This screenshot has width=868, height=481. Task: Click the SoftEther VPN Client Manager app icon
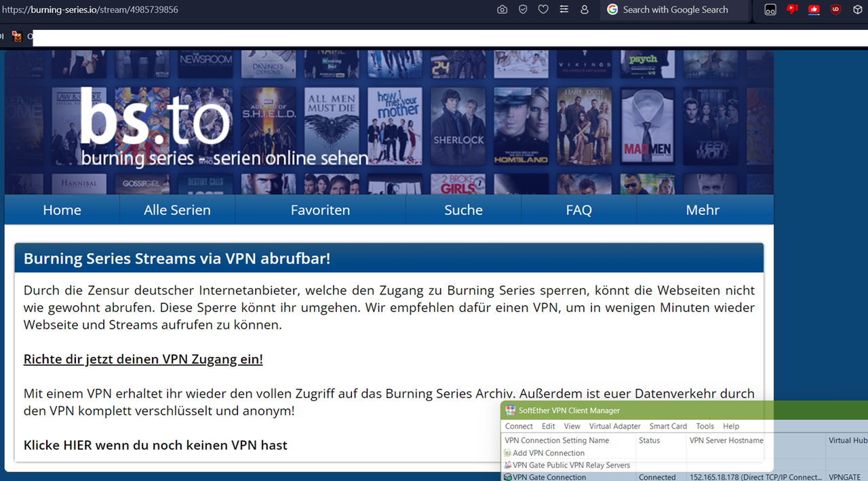point(511,410)
